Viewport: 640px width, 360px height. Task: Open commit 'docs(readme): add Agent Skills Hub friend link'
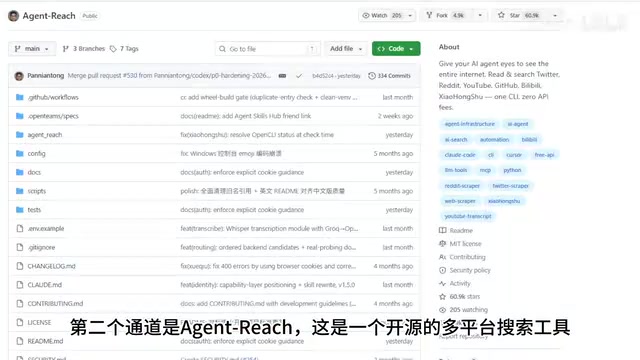click(246, 116)
